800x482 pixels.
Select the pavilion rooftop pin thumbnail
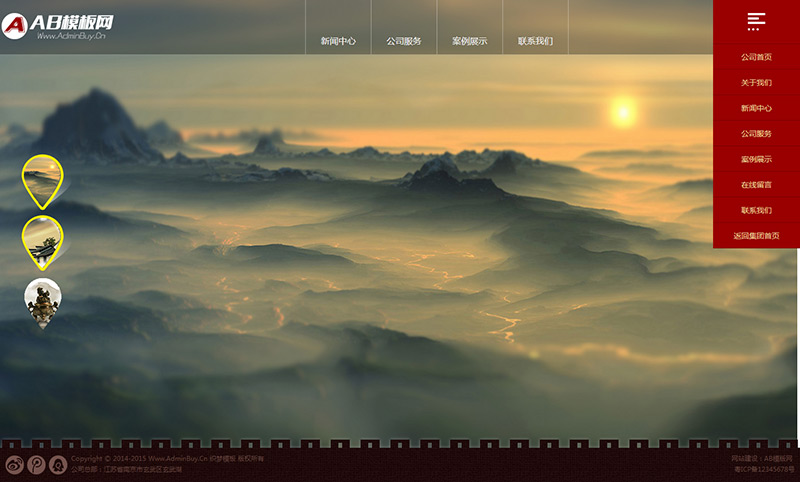pos(42,243)
